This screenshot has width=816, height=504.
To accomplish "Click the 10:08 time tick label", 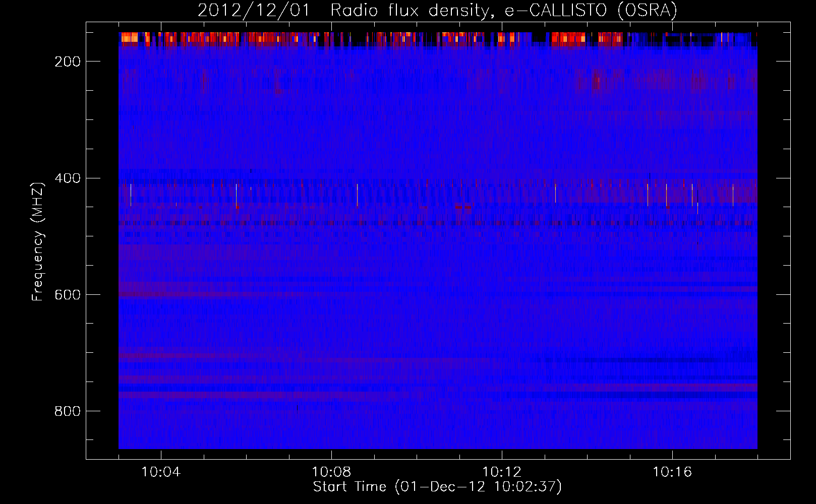I will point(331,472).
